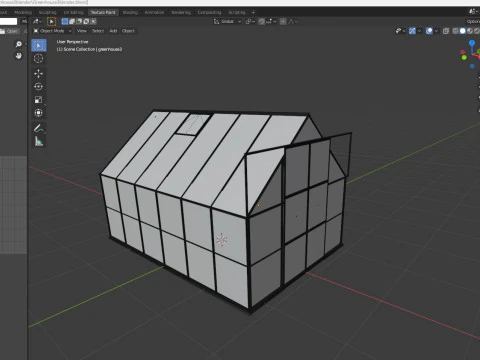Image resolution: width=480 pixels, height=360 pixels.
Task: Click the pan hand icon in image editor
Action: (19, 56)
